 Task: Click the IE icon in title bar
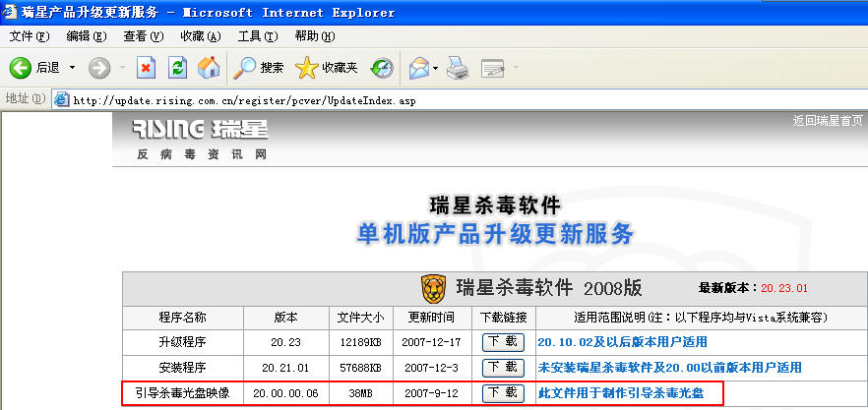pos(10,12)
